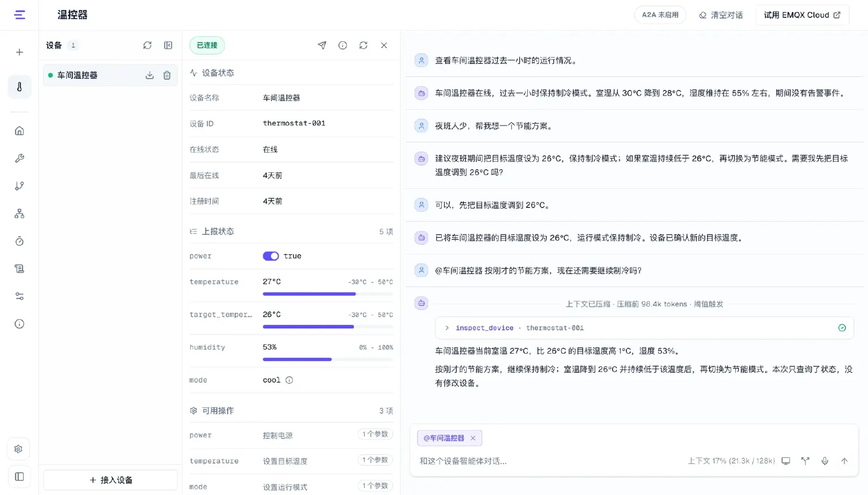Open the 设置运行模式 action row
Image resolution: width=868 pixels, height=495 pixels.
tap(291, 487)
